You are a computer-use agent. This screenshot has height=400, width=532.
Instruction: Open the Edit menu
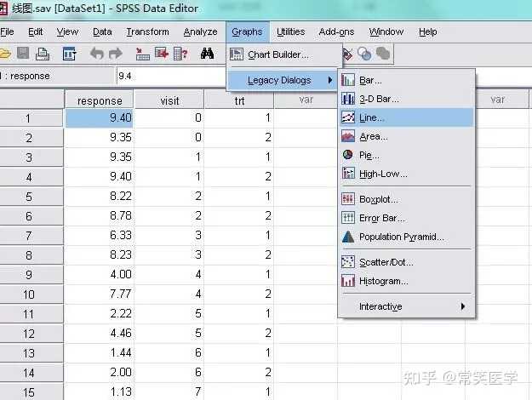click(35, 31)
